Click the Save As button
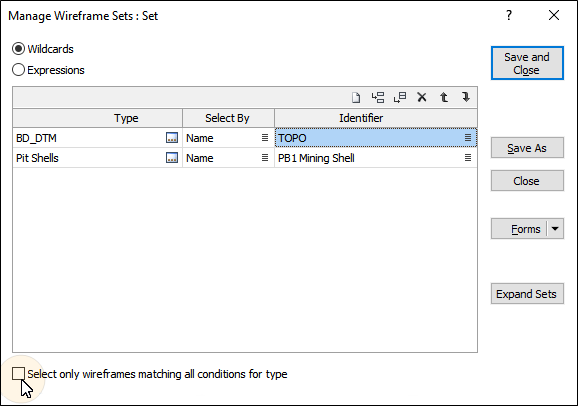The image size is (578, 406). [527, 148]
